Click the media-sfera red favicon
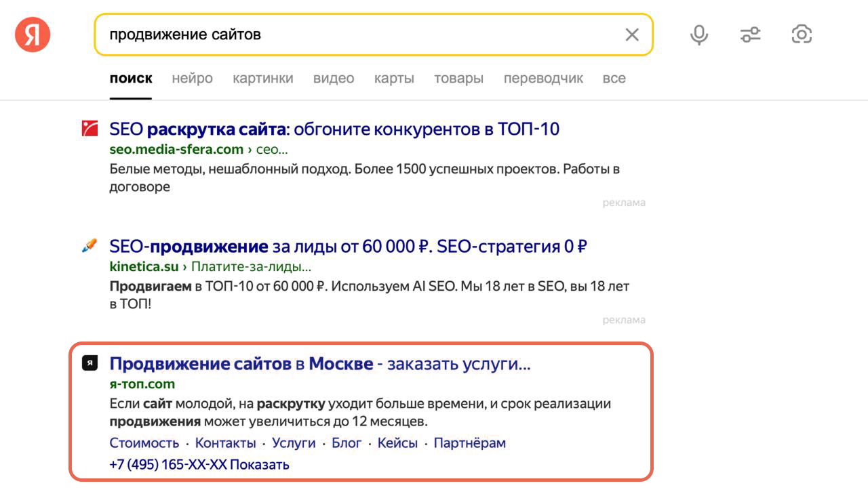The image size is (868, 496). 90,129
